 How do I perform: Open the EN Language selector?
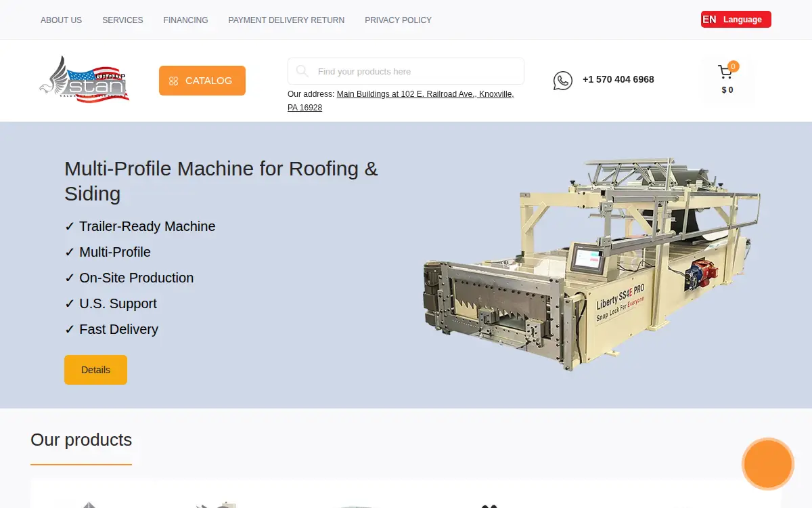(736, 20)
